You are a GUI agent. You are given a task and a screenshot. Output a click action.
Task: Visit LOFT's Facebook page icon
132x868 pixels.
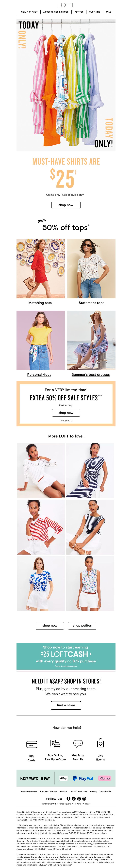(x=68, y=799)
